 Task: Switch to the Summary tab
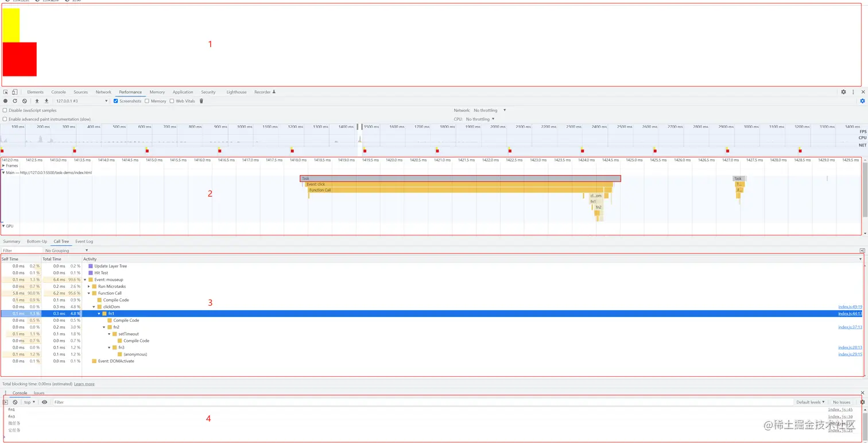(11, 241)
